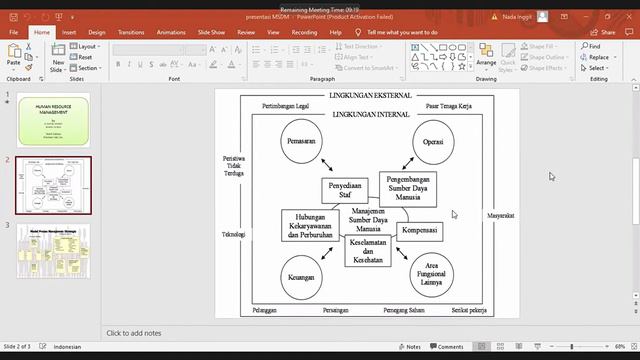This screenshot has height=360, width=640.
Task: Open the font size combo box
Action: coord(196,50)
